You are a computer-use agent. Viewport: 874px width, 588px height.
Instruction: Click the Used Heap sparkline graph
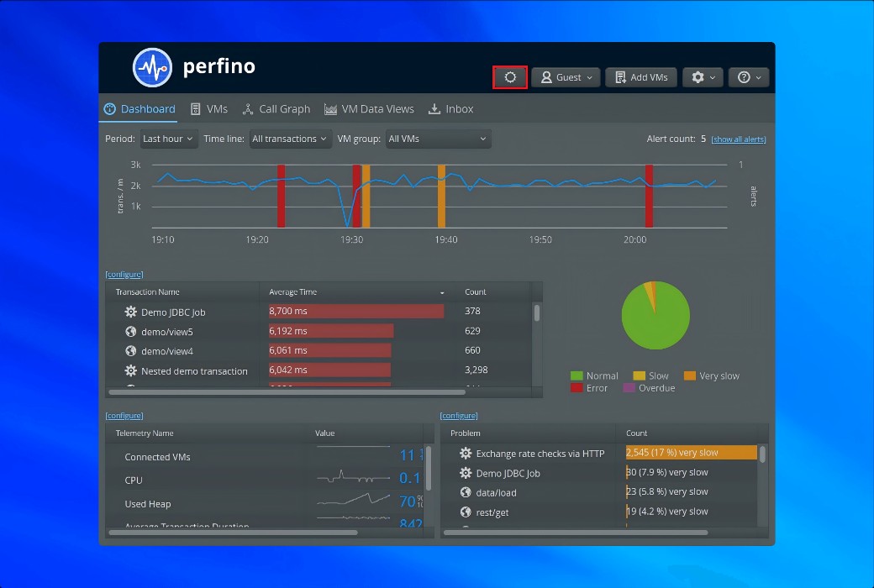pyautogui.click(x=354, y=500)
